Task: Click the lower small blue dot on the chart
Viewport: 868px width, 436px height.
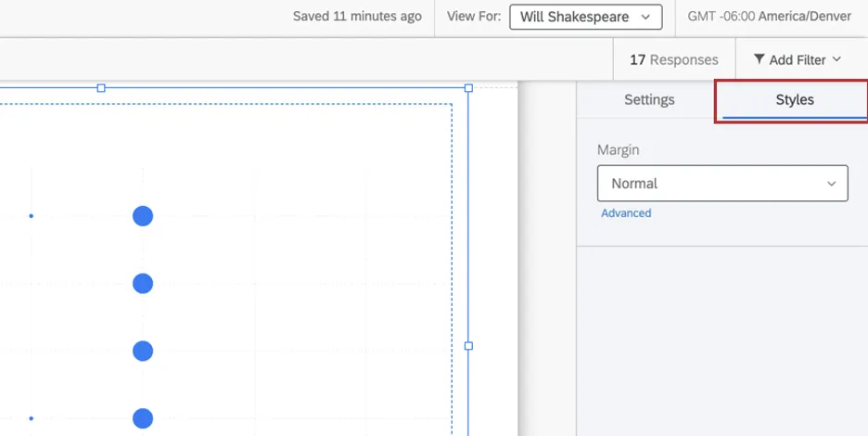Action: pyautogui.click(x=31, y=418)
